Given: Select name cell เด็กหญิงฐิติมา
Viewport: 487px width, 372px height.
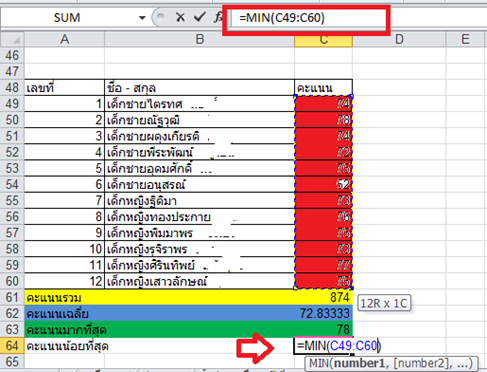Looking at the screenshot, I should click(200, 201).
